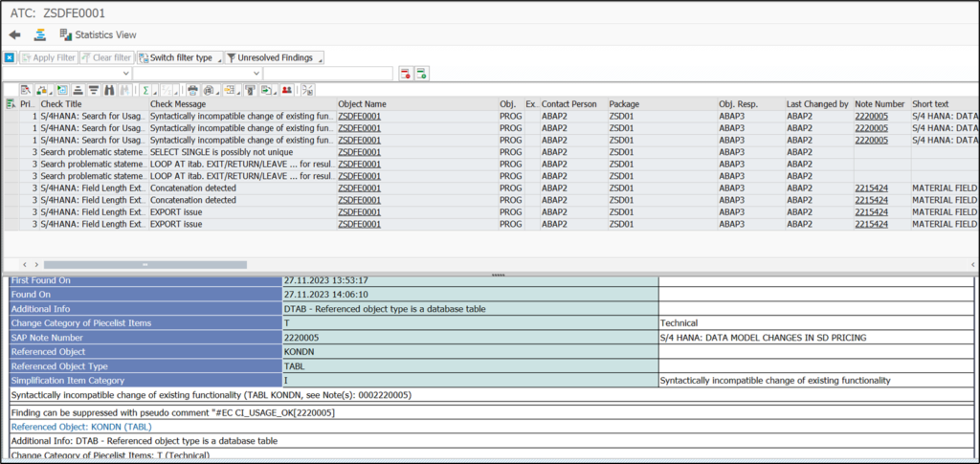Open the Switch filter type dropdown
This screenshot has height=464, width=980.
[180, 57]
